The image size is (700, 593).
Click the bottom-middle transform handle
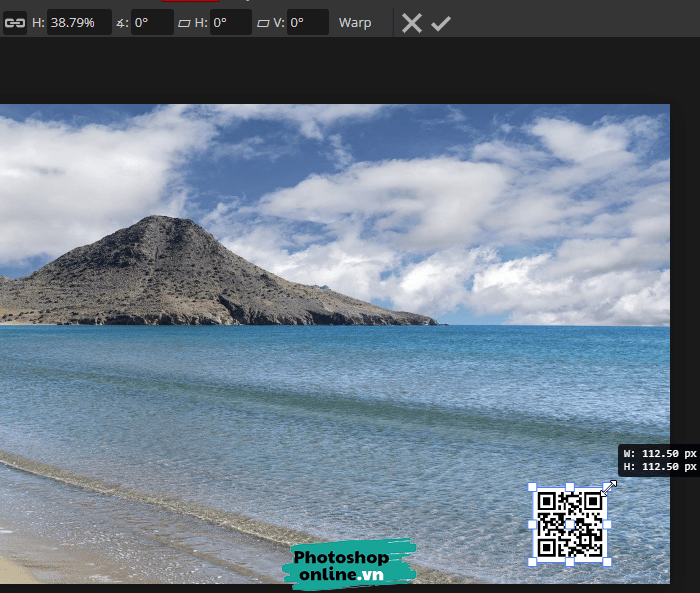(570, 561)
